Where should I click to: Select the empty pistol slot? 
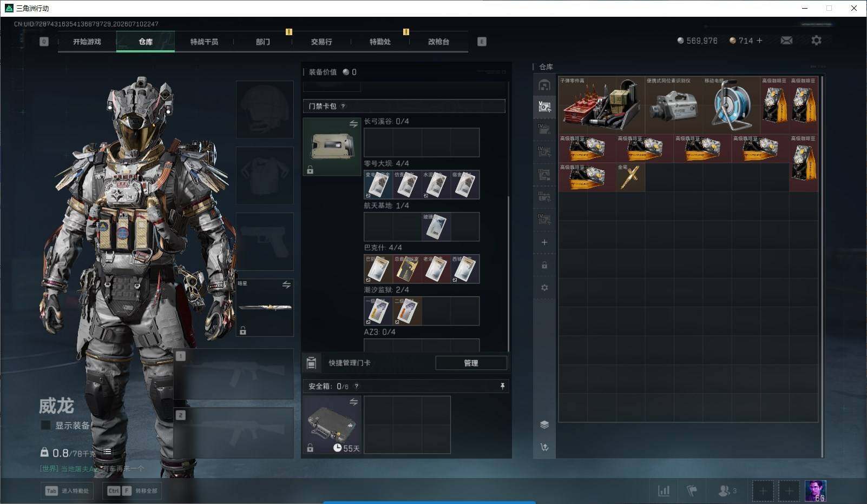265,241
